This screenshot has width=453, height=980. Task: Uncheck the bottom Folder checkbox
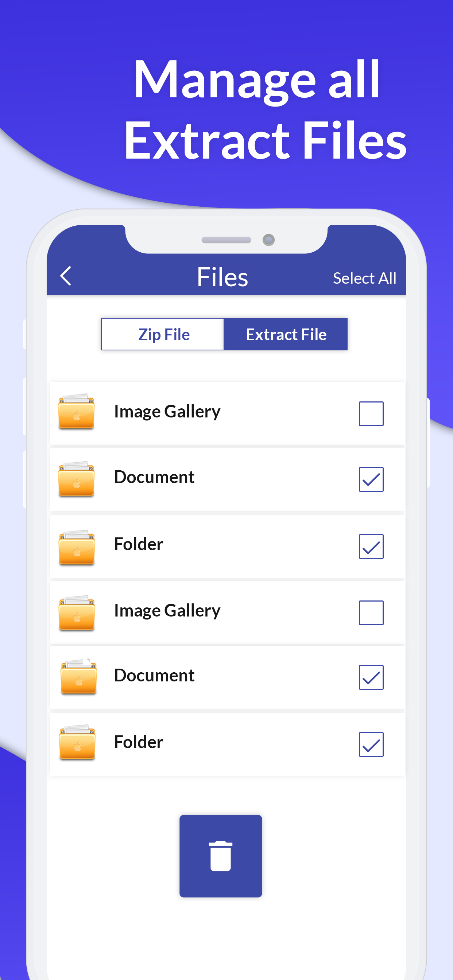pyautogui.click(x=371, y=744)
